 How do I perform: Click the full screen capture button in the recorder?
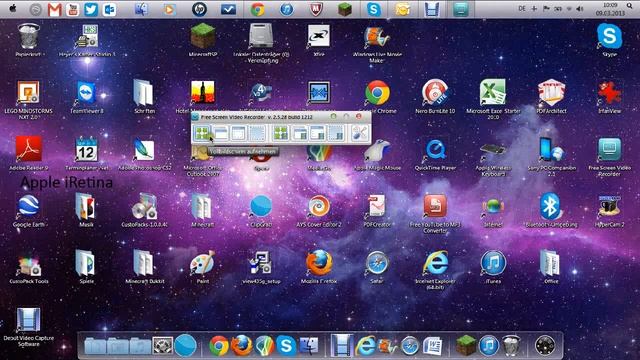[202, 133]
